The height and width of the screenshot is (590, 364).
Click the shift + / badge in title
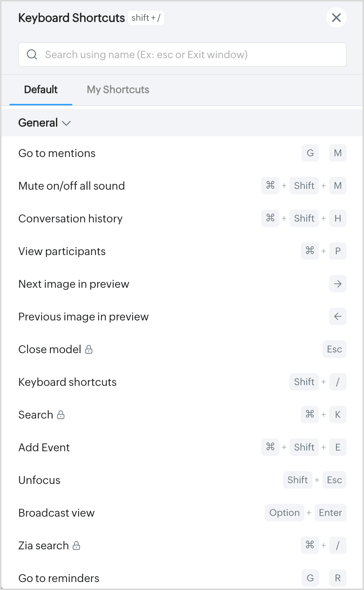pyautogui.click(x=146, y=18)
